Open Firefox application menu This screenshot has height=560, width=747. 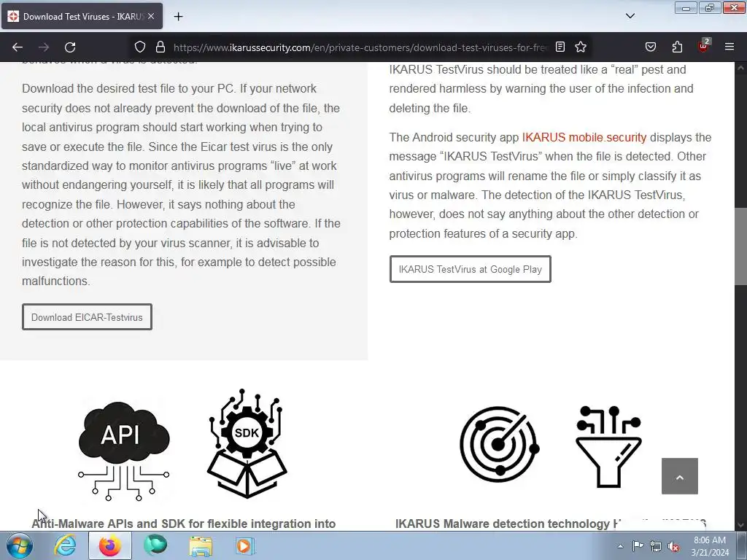(x=729, y=47)
